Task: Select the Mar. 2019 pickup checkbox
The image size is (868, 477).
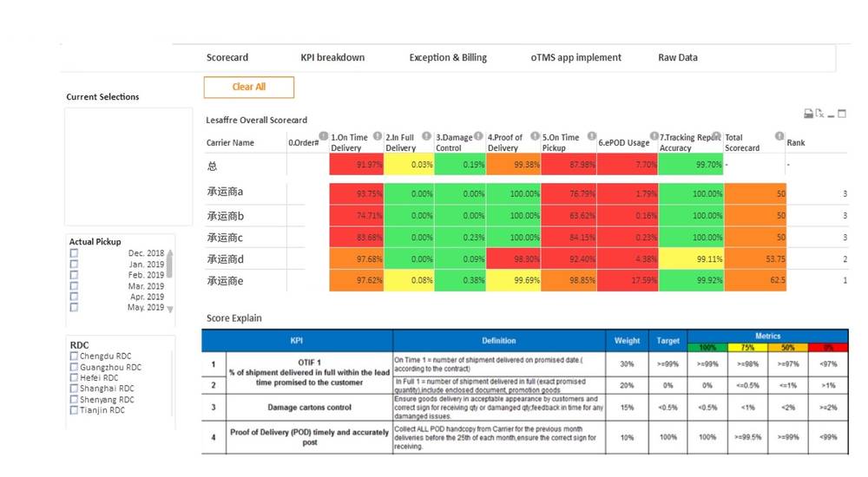Action: point(74,285)
